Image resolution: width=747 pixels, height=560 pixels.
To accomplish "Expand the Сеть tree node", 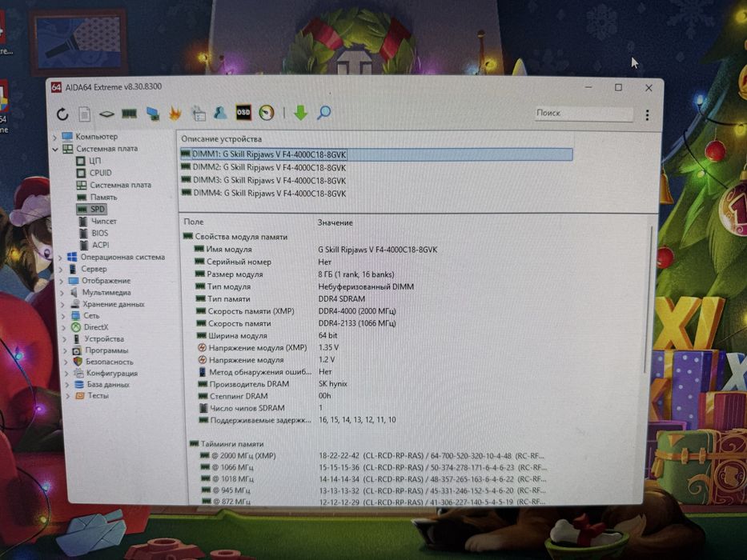I will [64, 316].
